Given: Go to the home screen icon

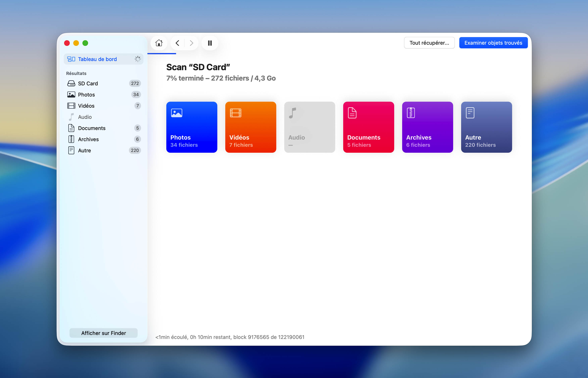Looking at the screenshot, I should (x=159, y=43).
